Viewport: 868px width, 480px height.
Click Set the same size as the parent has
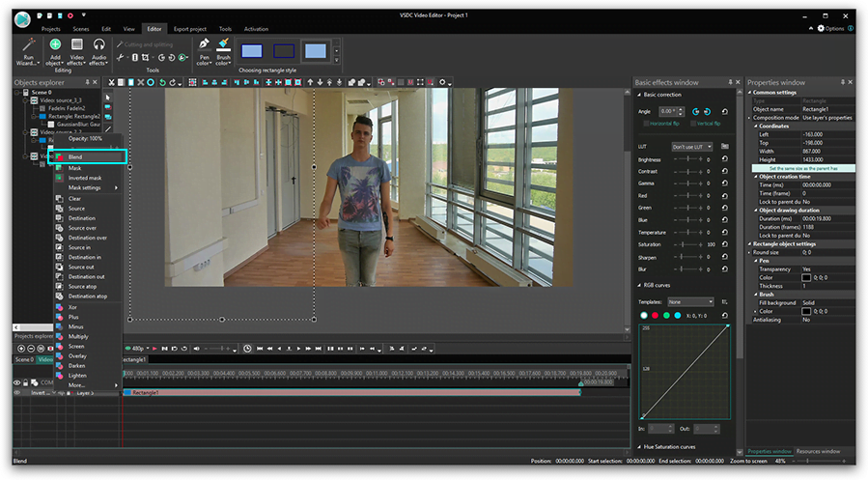pyautogui.click(x=803, y=168)
